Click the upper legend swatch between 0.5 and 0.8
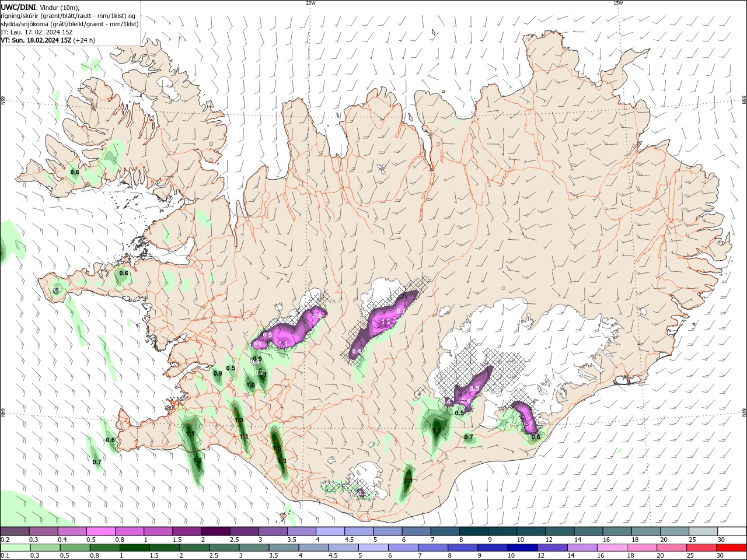 click(x=100, y=531)
